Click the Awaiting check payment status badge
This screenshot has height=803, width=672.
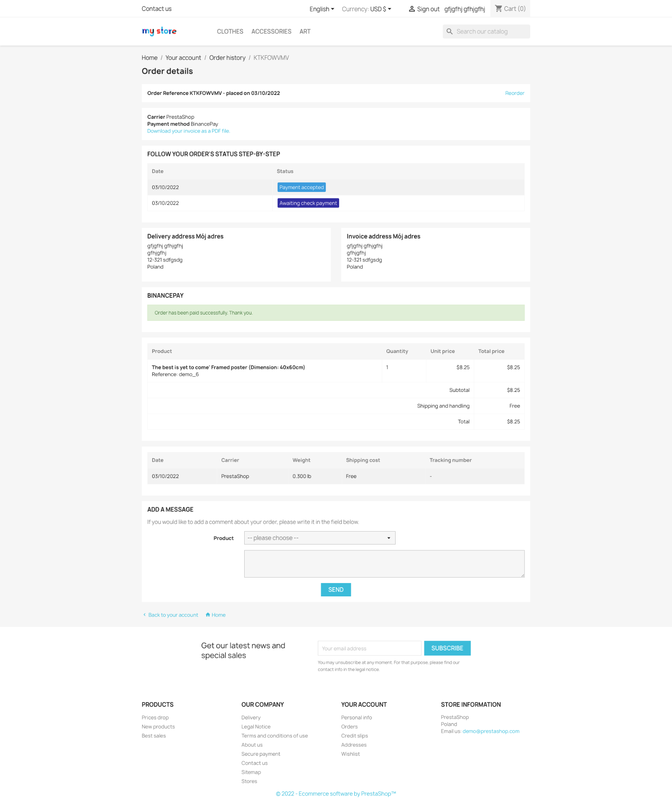(x=308, y=203)
